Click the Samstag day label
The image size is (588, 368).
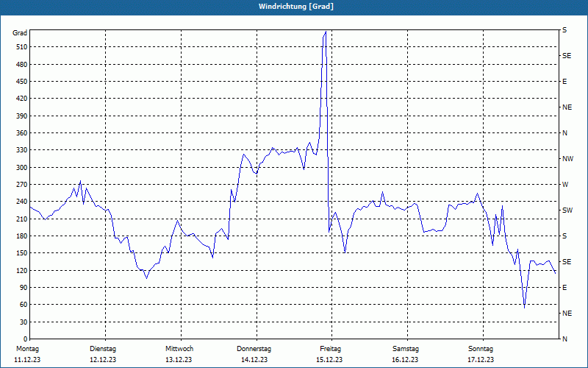pos(406,349)
